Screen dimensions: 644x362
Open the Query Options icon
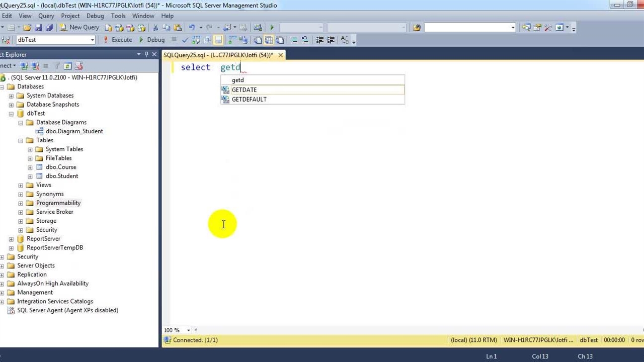pyautogui.click(x=207, y=40)
